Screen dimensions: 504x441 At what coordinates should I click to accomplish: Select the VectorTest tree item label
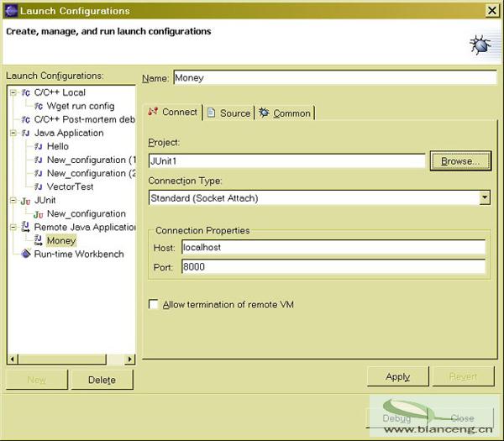[x=70, y=186]
